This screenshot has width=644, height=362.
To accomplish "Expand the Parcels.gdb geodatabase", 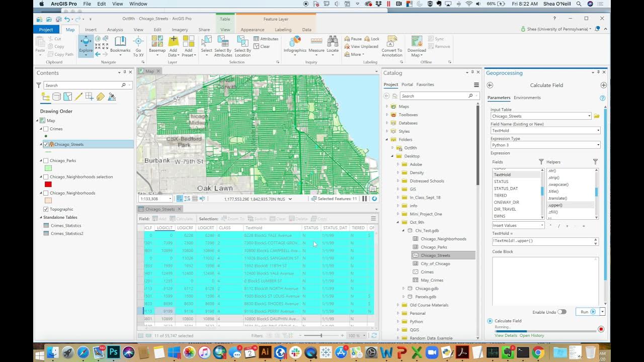I will coord(403,297).
